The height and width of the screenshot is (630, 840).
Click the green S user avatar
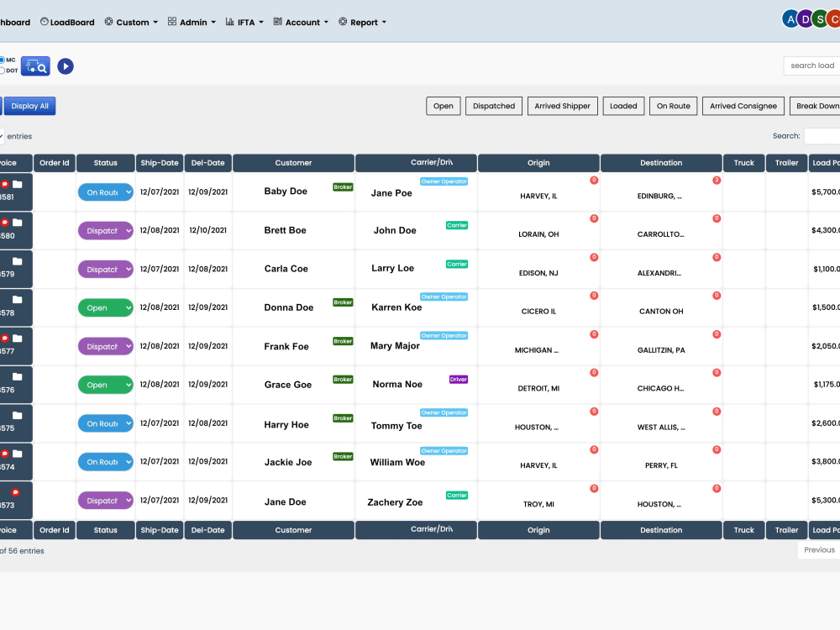[x=820, y=19]
